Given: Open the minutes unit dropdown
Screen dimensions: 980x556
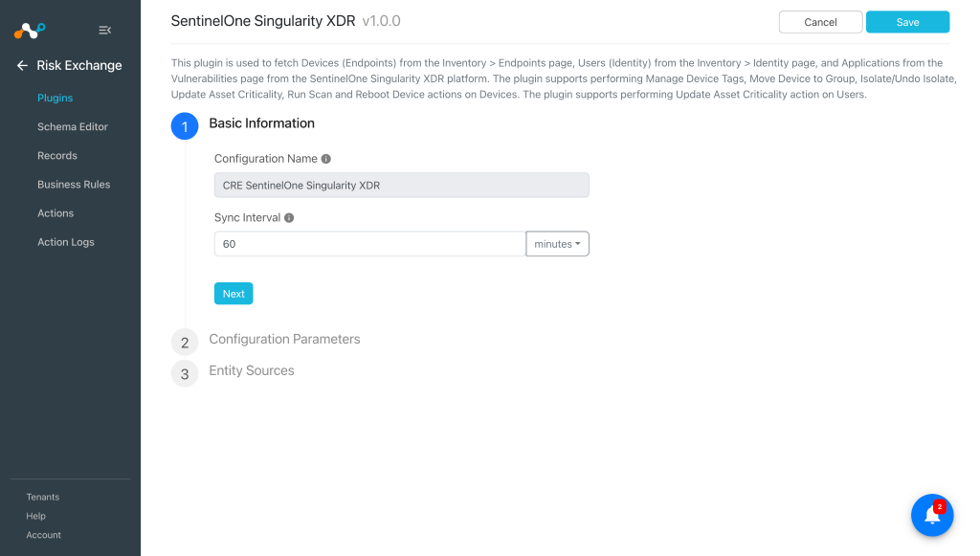Looking at the screenshot, I should coord(558,244).
